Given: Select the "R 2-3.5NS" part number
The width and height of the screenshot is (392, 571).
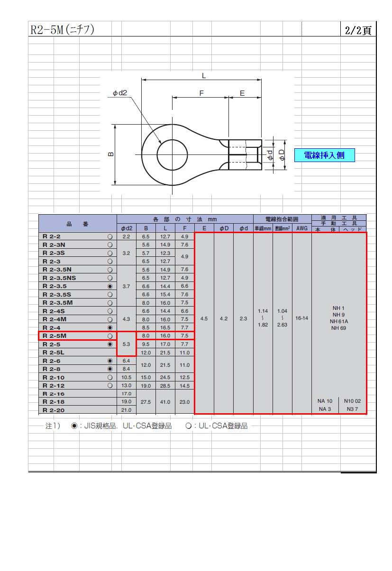Looking at the screenshot, I should click(59, 278).
